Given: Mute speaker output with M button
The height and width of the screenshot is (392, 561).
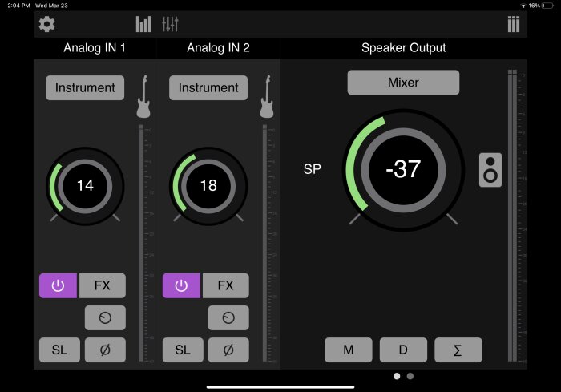Looking at the screenshot, I should (349, 350).
